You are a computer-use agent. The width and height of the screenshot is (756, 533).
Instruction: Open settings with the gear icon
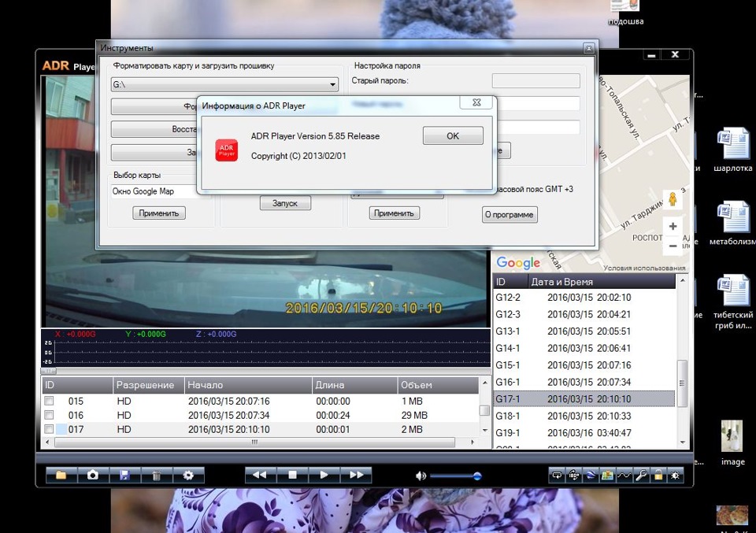click(x=188, y=476)
